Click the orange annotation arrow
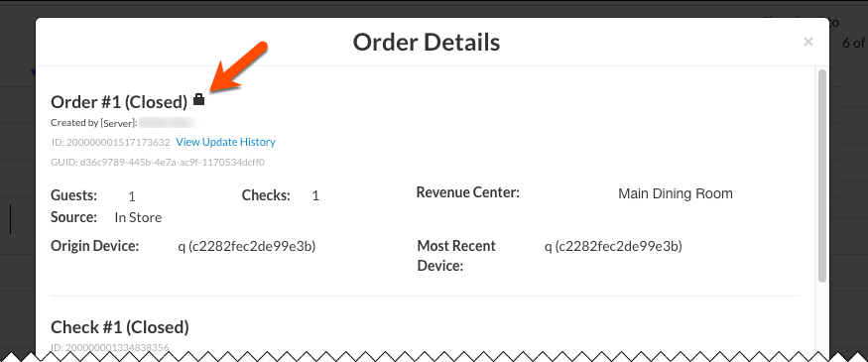The height and width of the screenshot is (362, 868). click(x=238, y=66)
